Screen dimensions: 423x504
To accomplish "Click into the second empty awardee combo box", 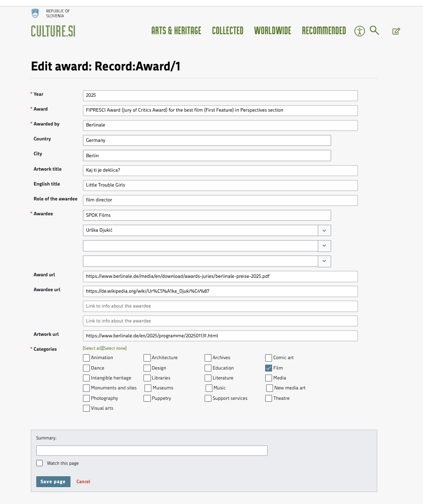I will (201, 246).
